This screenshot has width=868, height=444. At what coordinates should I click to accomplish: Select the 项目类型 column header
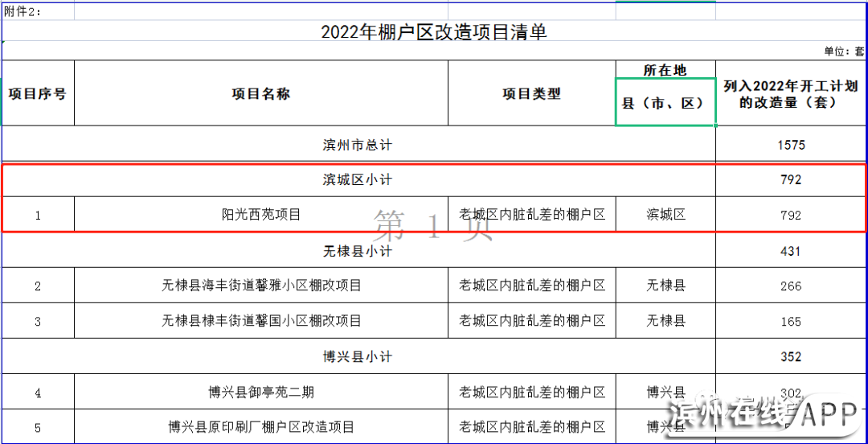click(x=531, y=93)
